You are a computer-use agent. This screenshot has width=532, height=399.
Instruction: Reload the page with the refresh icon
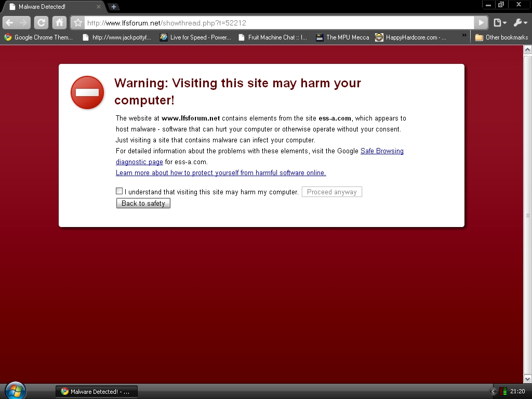coord(41,23)
